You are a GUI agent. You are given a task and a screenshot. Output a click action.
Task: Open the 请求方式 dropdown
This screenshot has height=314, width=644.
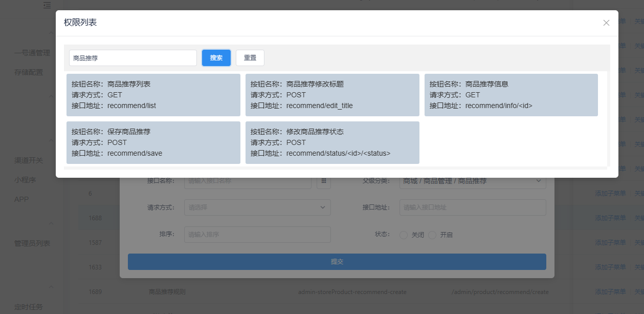[x=257, y=207]
